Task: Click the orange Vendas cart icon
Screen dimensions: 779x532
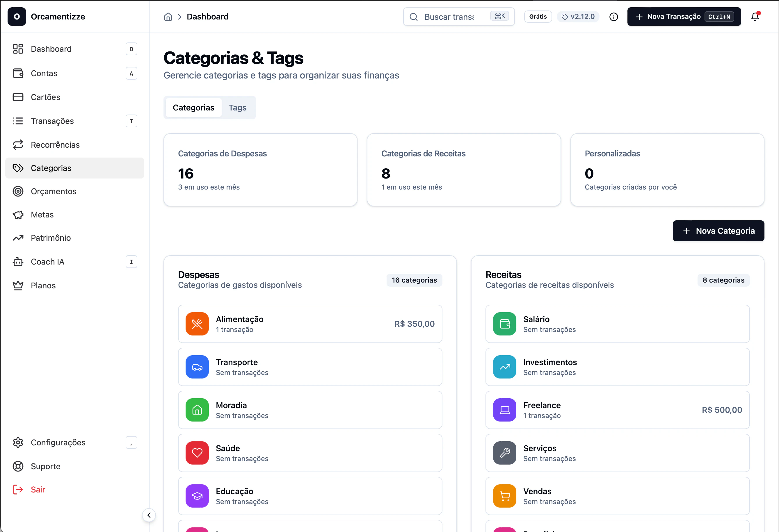Action: tap(504, 495)
